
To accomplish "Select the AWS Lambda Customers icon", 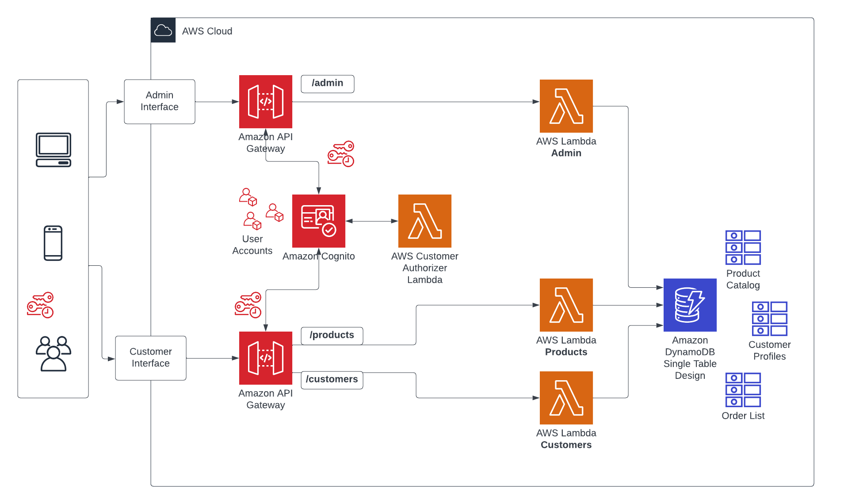I will 566,398.
